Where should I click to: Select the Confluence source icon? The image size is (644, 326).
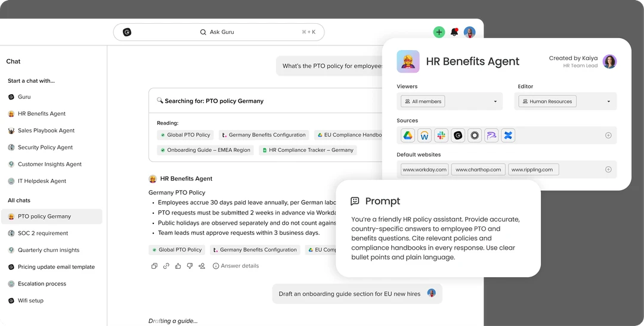508,135
